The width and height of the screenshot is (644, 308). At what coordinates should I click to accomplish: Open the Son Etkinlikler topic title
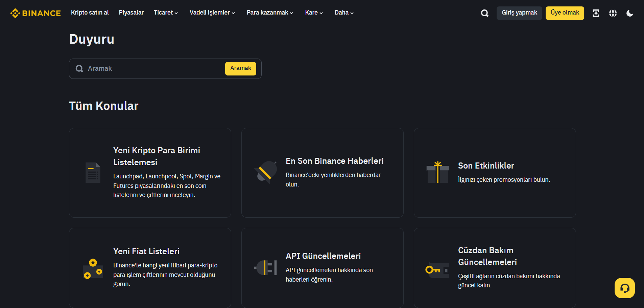(x=486, y=166)
